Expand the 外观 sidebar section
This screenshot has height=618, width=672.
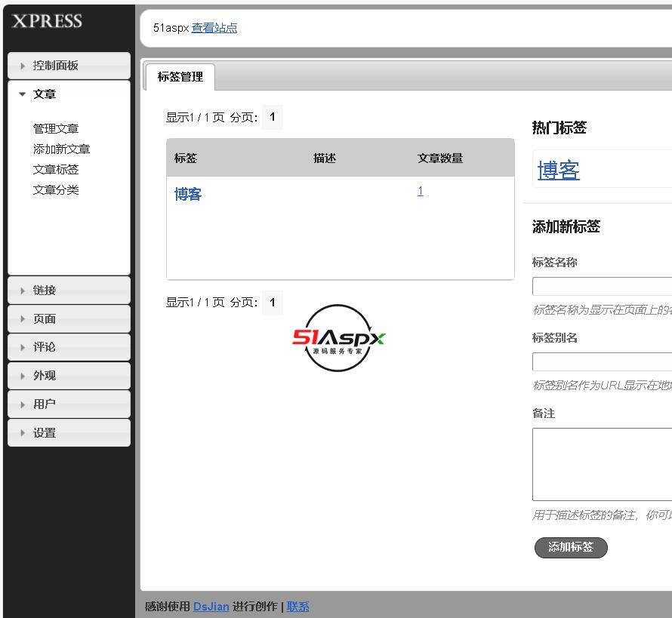pyautogui.click(x=69, y=376)
